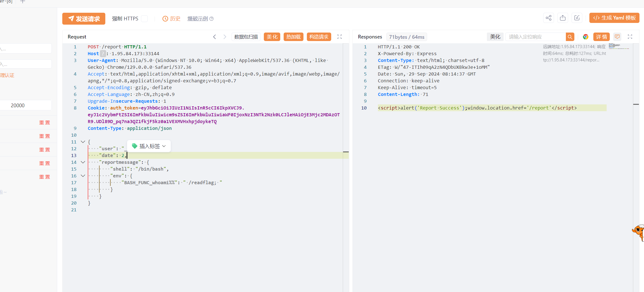Image resolution: width=644 pixels, height=292 pixels.
Task: Go to previous request with left chevron
Action: point(215,37)
